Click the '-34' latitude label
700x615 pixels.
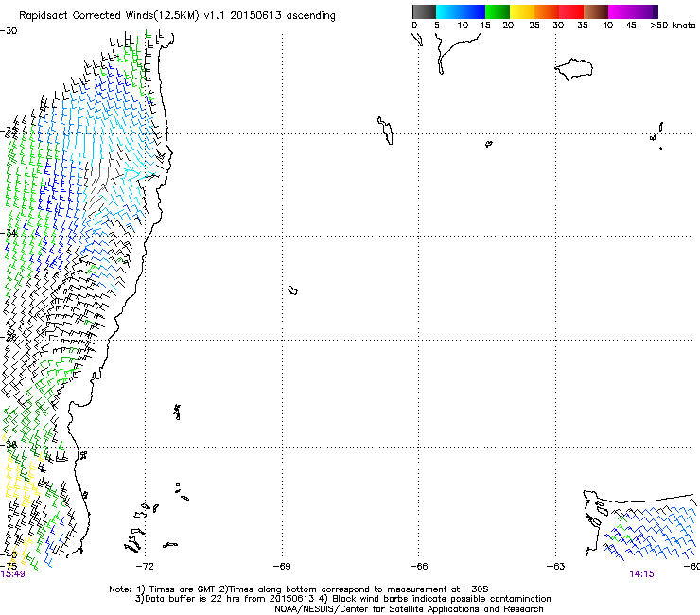coord(9,233)
